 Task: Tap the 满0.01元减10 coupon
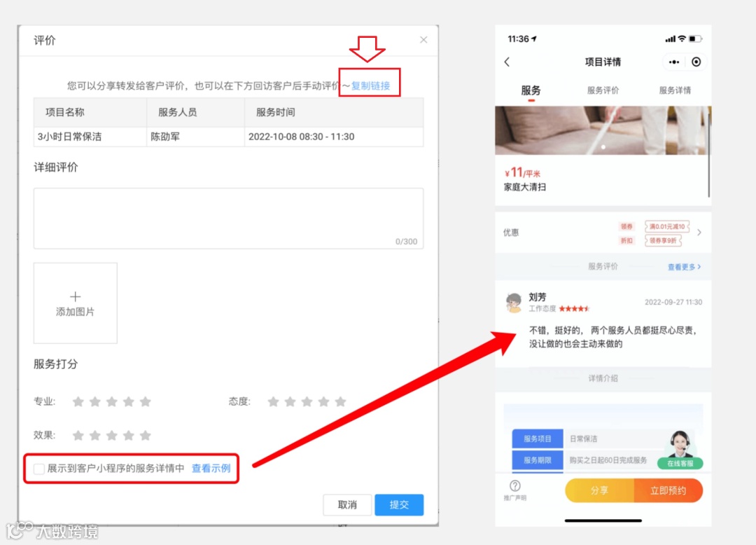pos(667,226)
